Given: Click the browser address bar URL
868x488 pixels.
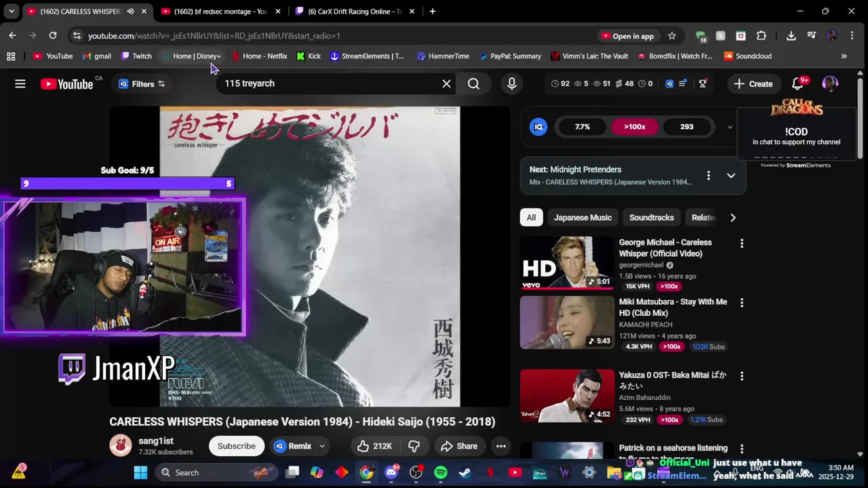Looking at the screenshot, I should (214, 36).
